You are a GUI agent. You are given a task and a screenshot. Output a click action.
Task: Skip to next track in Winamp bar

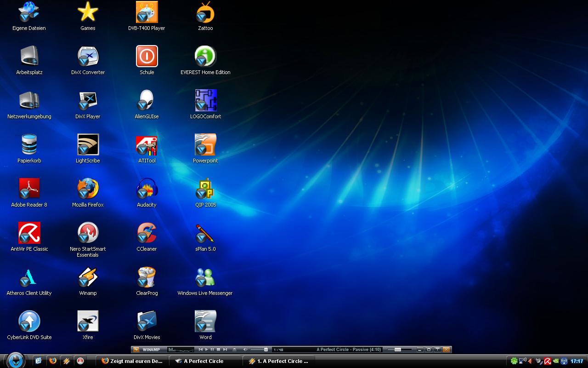click(225, 350)
